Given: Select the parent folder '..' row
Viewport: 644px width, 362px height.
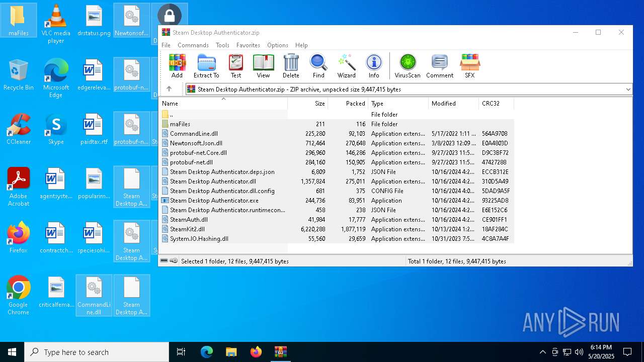Looking at the screenshot, I should point(337,114).
